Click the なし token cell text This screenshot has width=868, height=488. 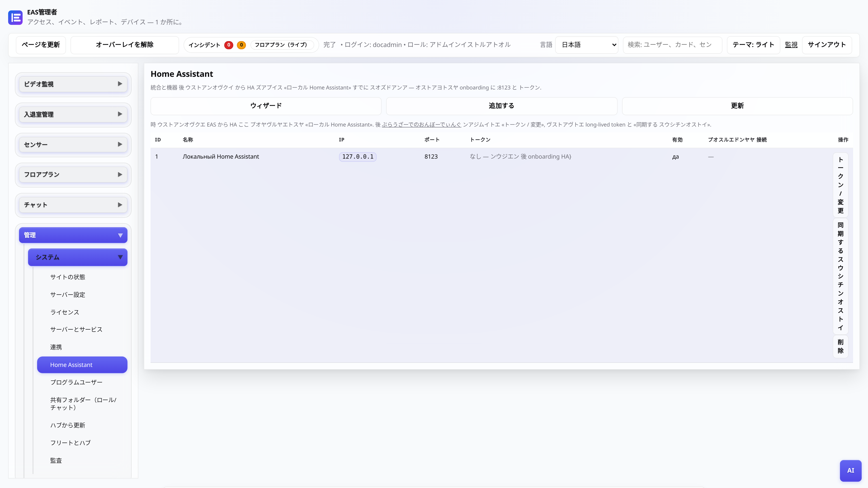click(521, 157)
